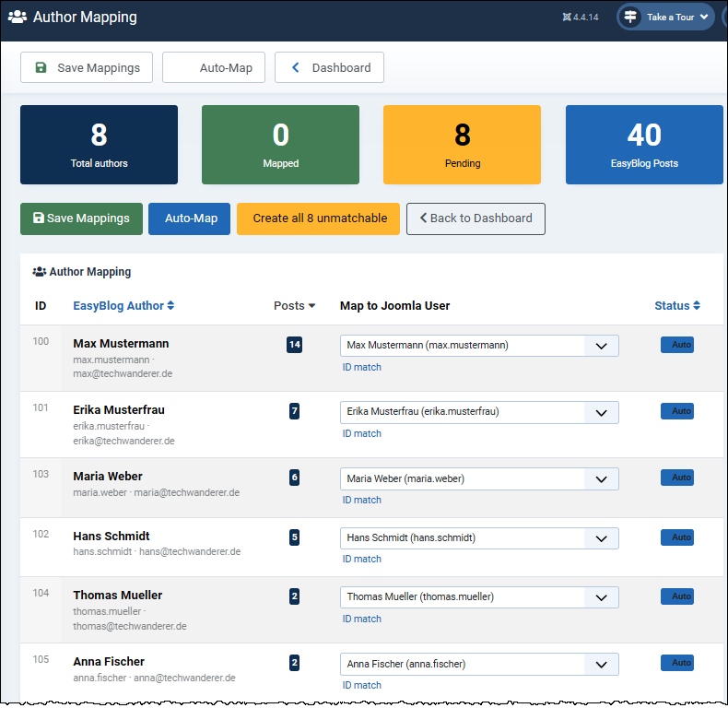The width and height of the screenshot is (728, 708).
Task: Expand Joomla user dropdown for Max Mustermann
Action: point(601,346)
